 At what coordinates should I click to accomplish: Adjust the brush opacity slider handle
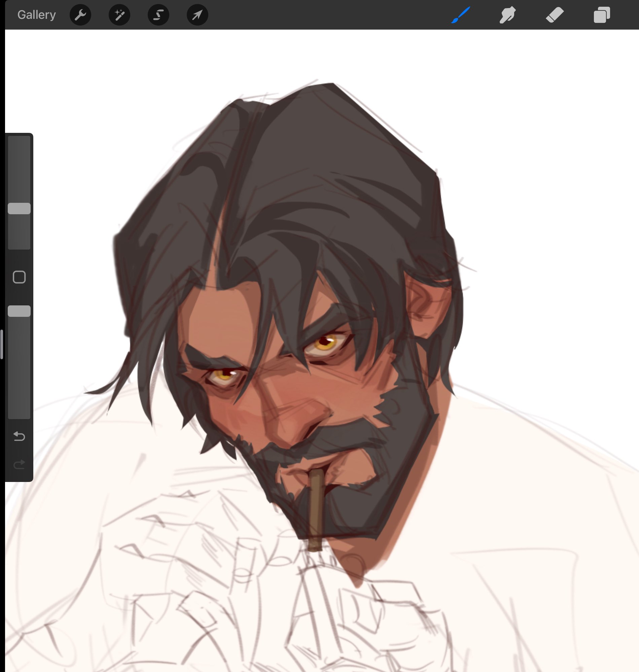coord(19,311)
